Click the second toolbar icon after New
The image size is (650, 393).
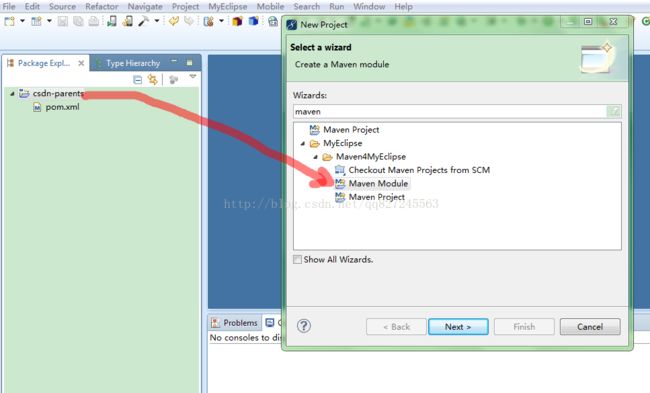(x=36, y=21)
